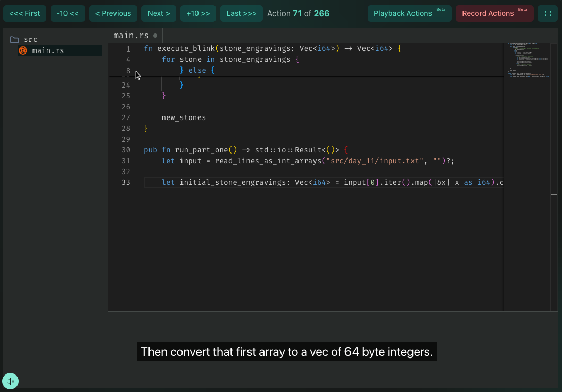Start Record Actions

[494, 13]
